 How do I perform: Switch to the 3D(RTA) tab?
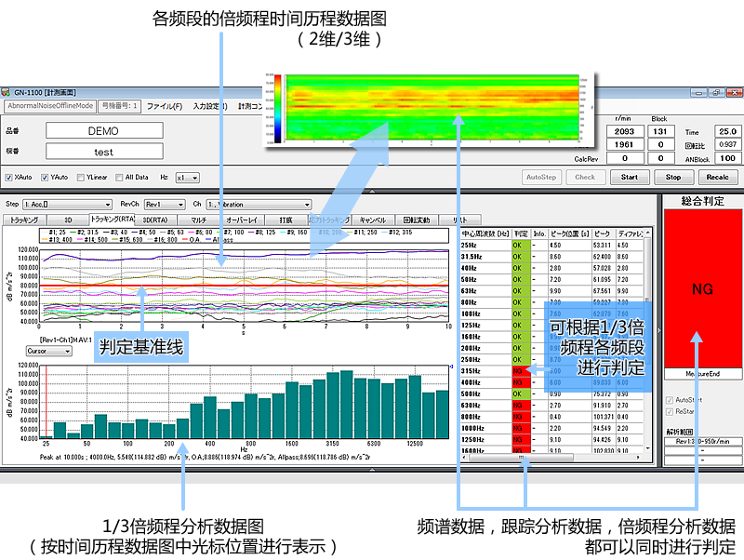click(155, 220)
